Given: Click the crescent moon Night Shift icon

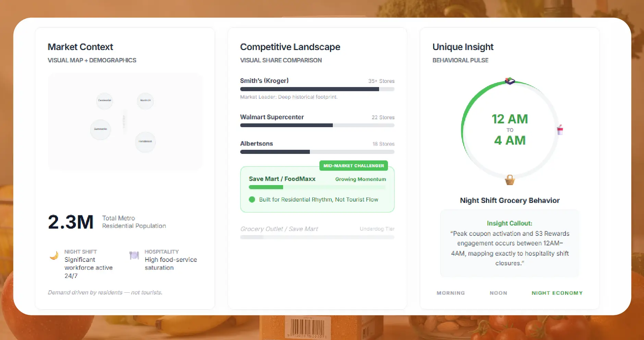Looking at the screenshot, I should [x=54, y=256].
